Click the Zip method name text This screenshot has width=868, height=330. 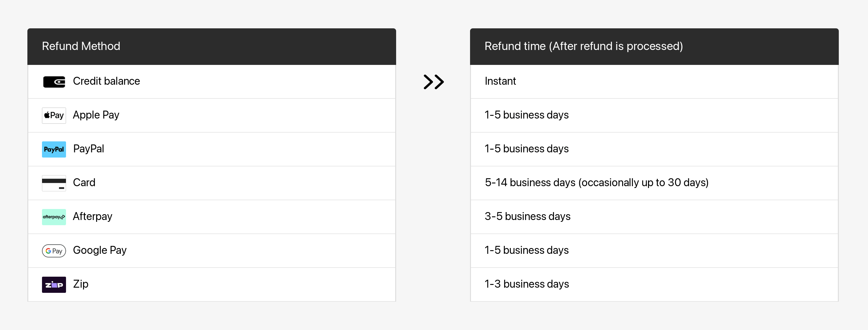tap(81, 284)
